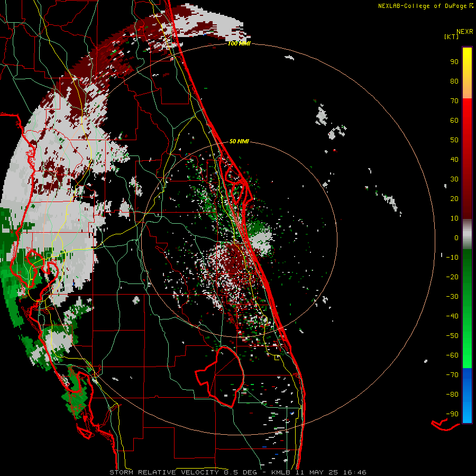Click the 0 scale value
This screenshot has height=476, width=476.
click(456, 237)
